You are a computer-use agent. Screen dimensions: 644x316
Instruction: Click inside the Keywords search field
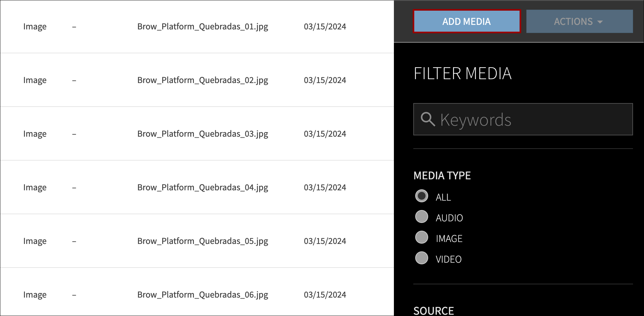523,119
